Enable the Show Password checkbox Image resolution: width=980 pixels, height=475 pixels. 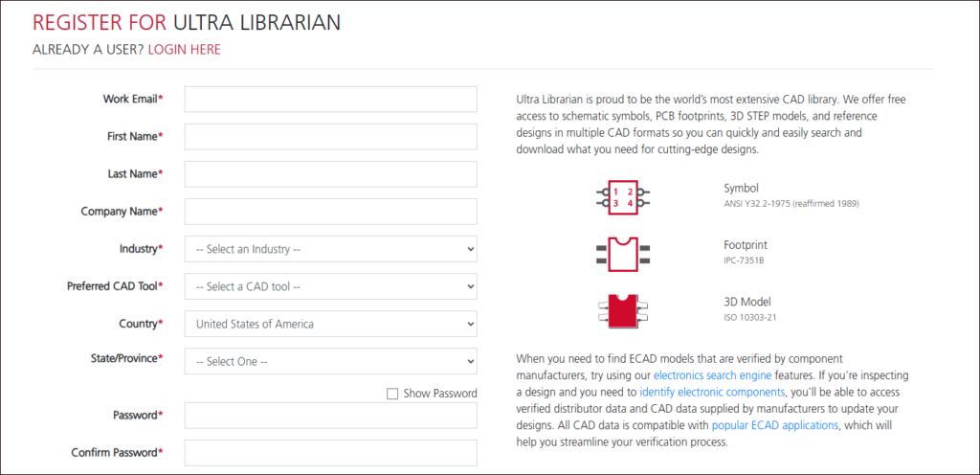(392, 394)
